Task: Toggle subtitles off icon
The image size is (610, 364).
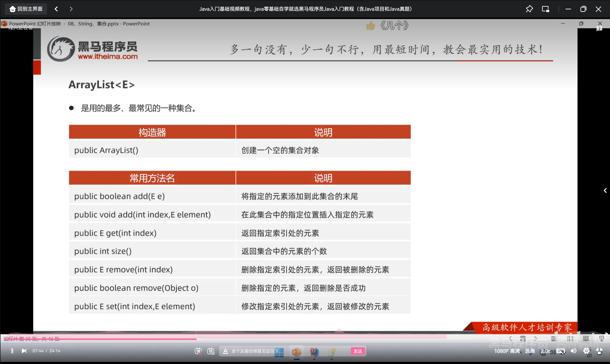Action: (x=560, y=351)
